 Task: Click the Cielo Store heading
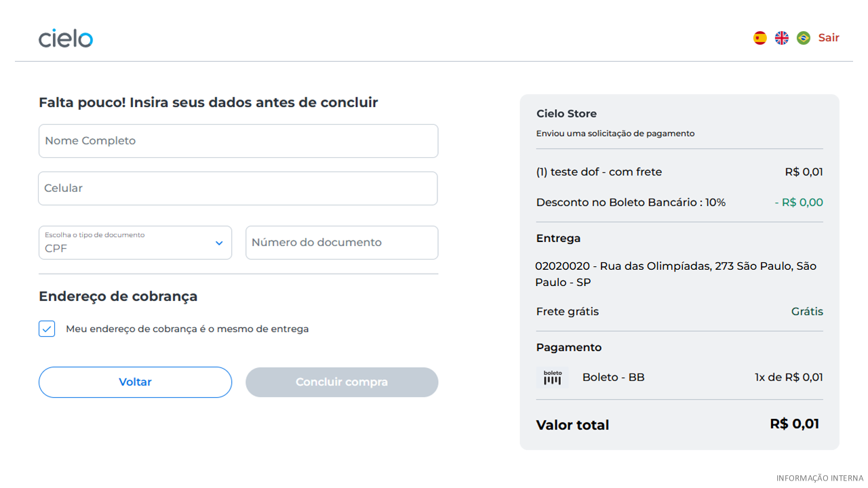point(566,114)
